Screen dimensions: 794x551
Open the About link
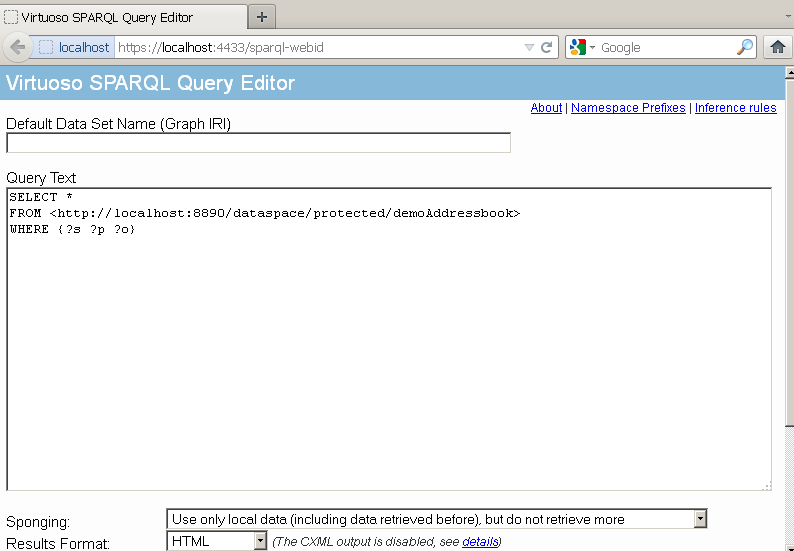(546, 108)
